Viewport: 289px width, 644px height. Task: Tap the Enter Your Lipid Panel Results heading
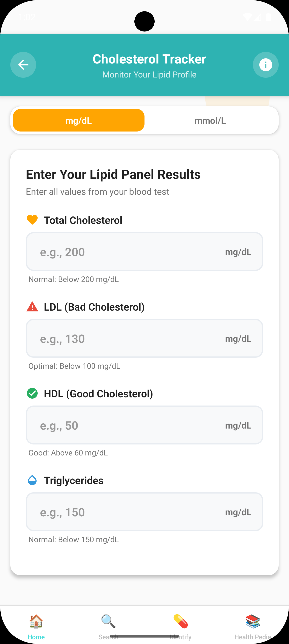click(113, 174)
